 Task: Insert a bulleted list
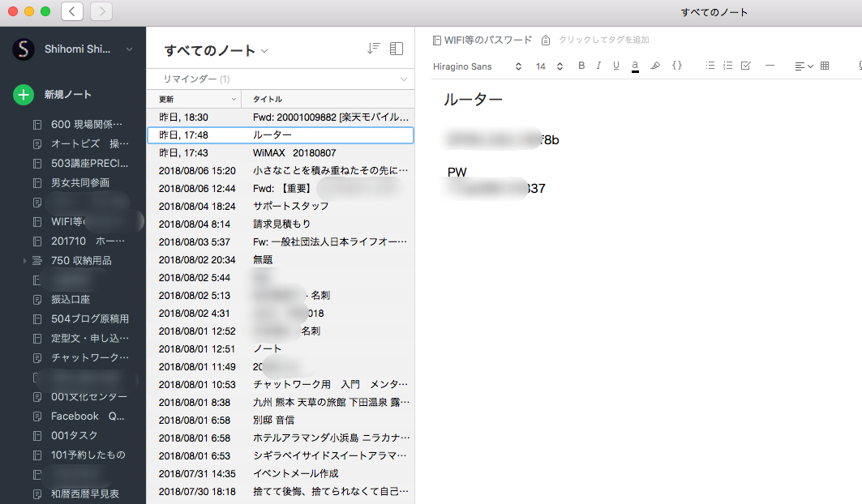point(710,66)
